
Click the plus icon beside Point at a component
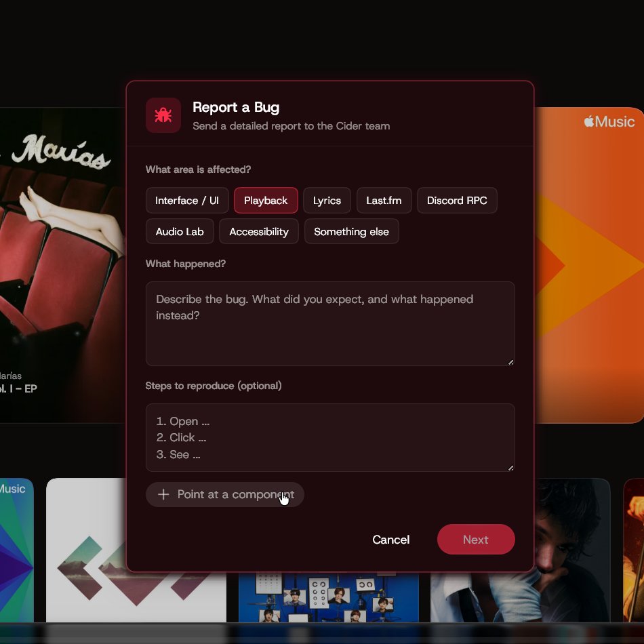coord(163,494)
